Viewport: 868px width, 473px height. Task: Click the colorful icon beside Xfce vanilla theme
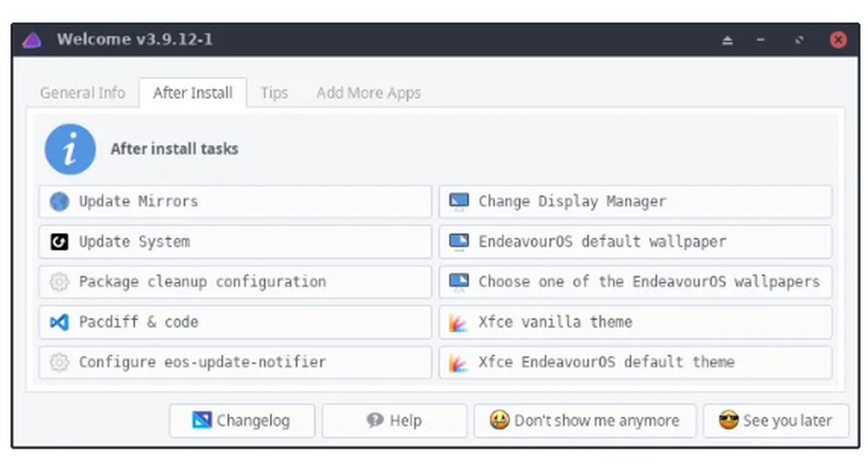[458, 322]
